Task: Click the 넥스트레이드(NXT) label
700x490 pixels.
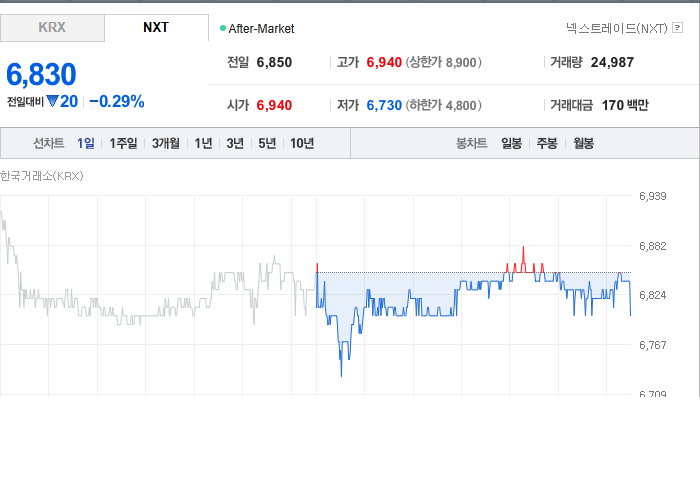Action: pos(617,28)
